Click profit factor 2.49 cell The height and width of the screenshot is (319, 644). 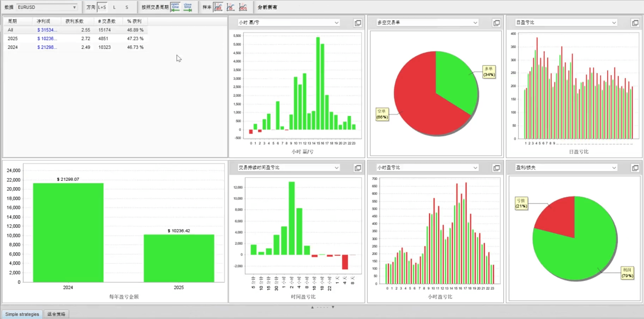pos(86,47)
